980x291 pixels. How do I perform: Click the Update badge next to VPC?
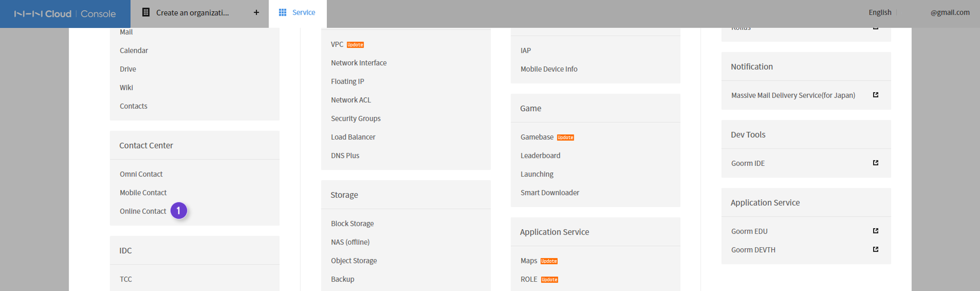(x=355, y=45)
